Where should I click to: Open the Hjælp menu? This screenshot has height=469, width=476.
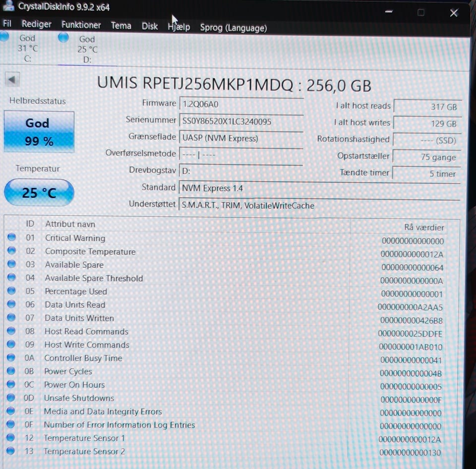point(179,27)
